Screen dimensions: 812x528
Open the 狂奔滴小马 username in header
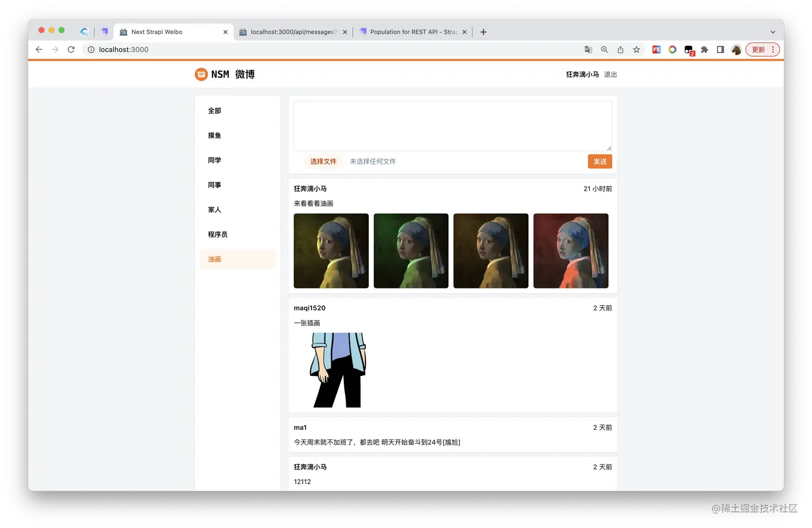click(582, 75)
